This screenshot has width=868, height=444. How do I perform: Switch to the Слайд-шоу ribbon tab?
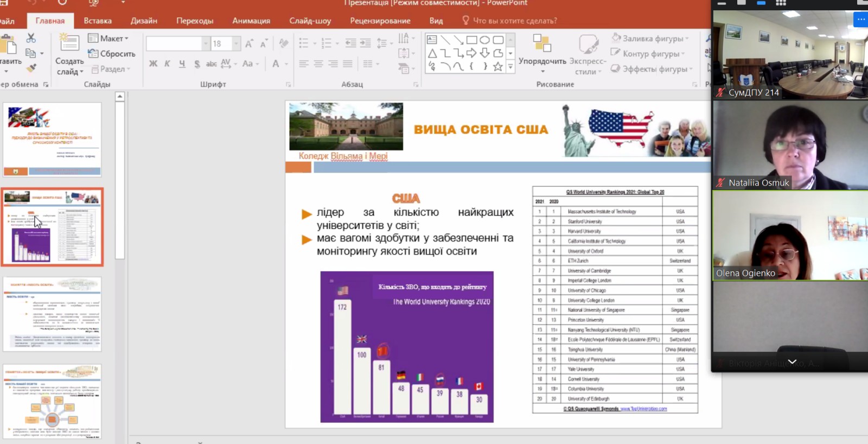[310, 21]
